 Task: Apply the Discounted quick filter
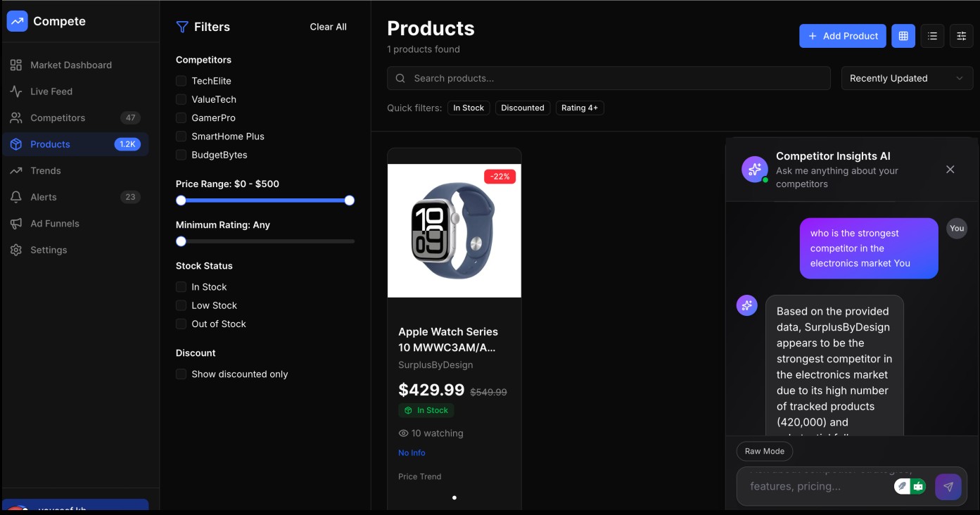click(x=523, y=108)
